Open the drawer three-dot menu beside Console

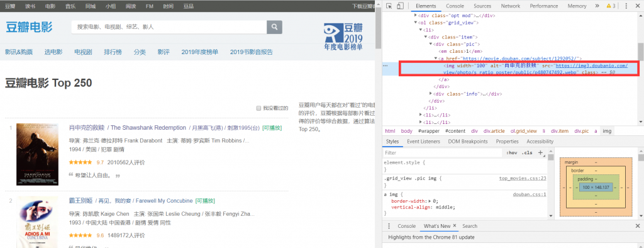(389, 226)
